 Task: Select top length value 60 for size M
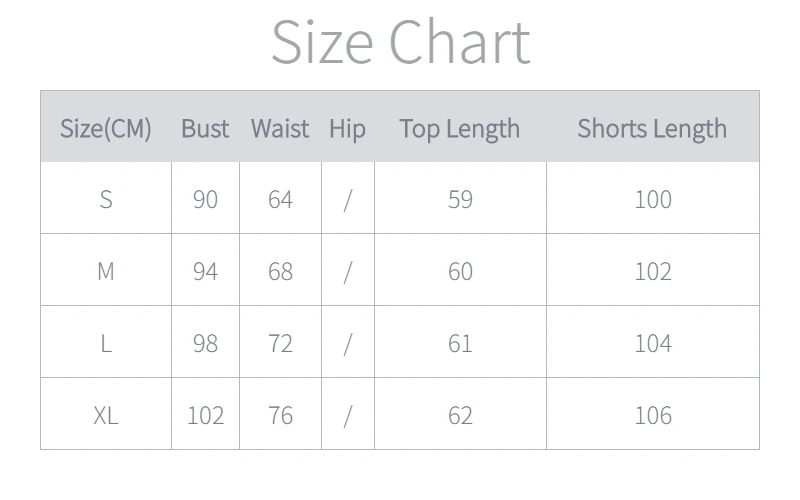[460, 271]
